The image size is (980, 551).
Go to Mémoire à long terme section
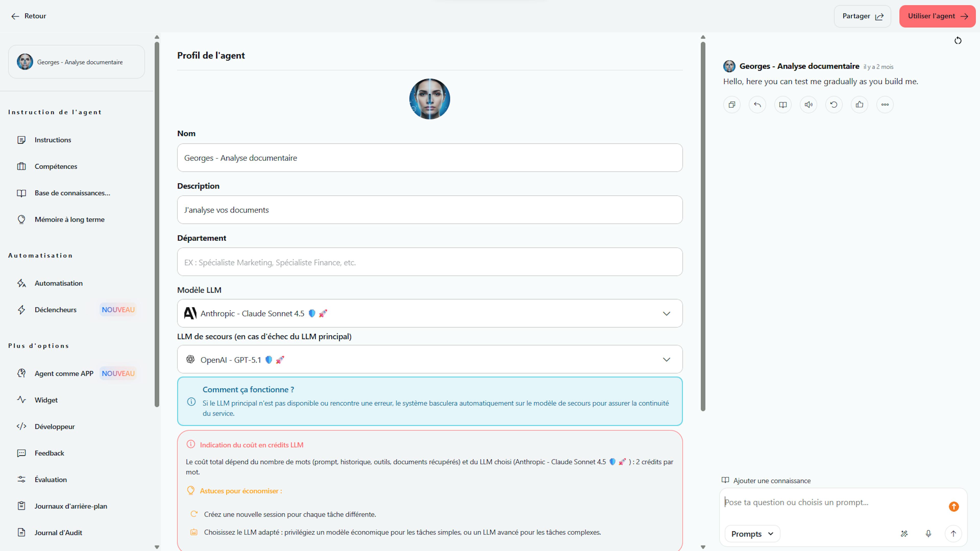[x=69, y=219]
